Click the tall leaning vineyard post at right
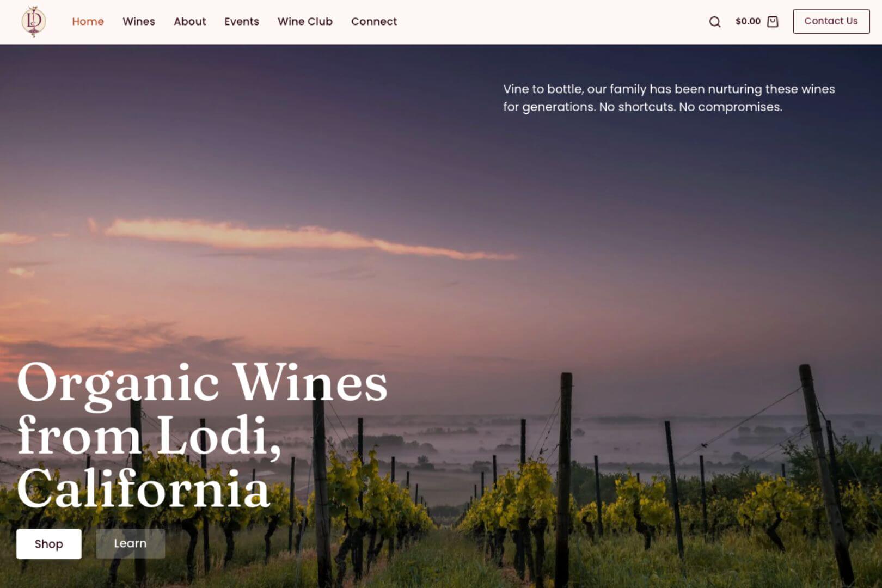Image resolution: width=882 pixels, height=588 pixels. pos(826,474)
